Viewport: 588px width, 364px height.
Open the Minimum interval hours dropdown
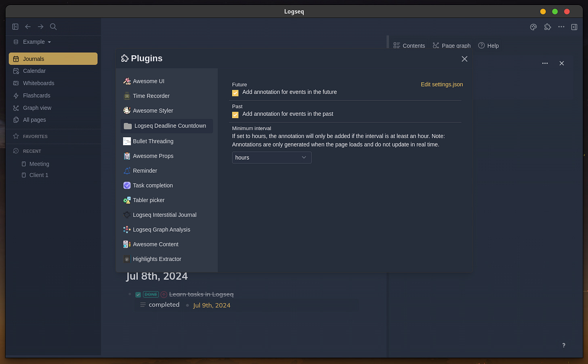pos(272,157)
